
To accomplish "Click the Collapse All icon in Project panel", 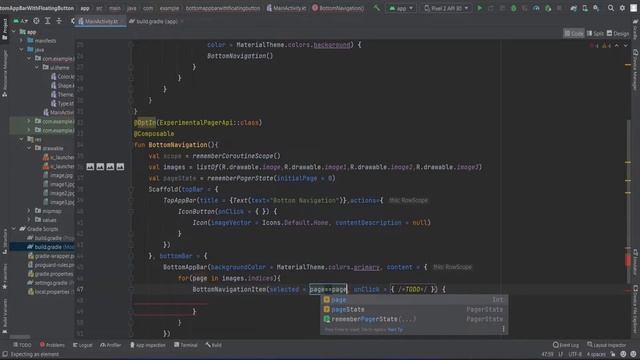I will click(59, 21).
